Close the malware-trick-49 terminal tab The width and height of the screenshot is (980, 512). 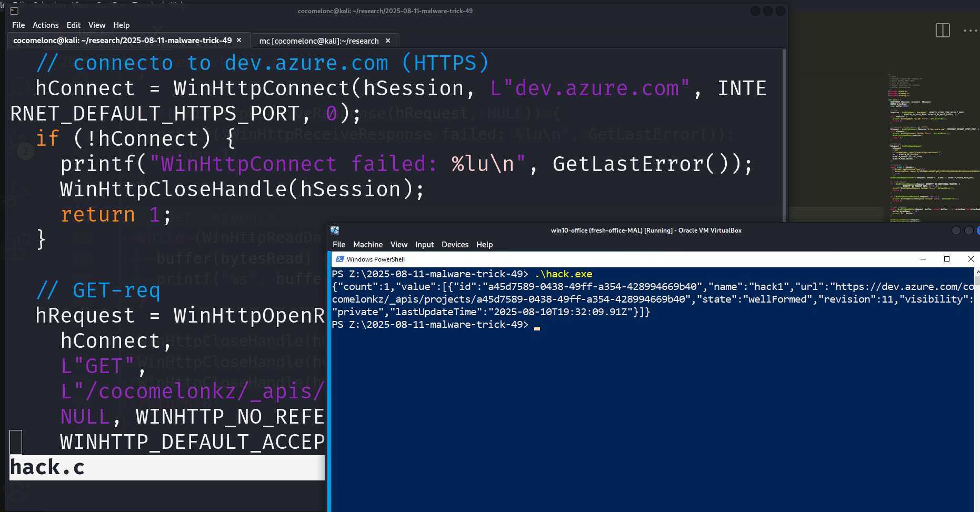click(x=239, y=40)
